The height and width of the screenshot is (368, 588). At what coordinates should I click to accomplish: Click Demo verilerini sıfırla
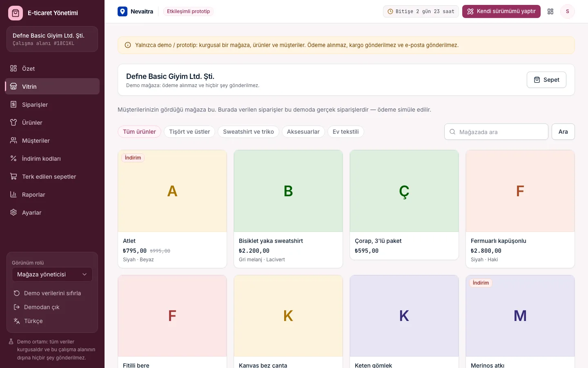click(x=52, y=293)
